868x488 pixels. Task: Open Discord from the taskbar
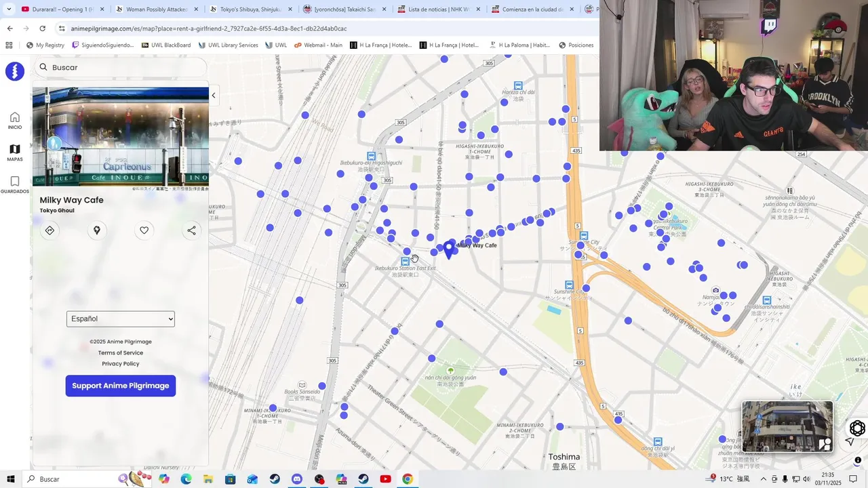pyautogui.click(x=297, y=479)
